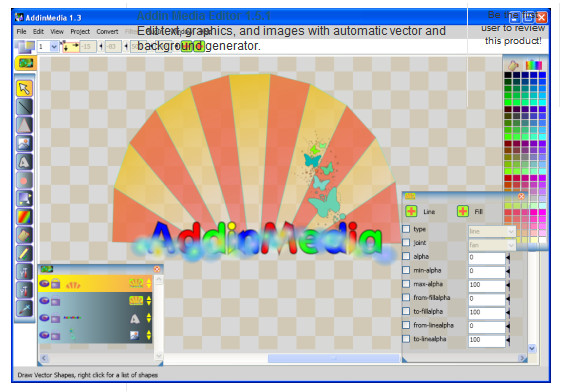
Task: Enable the type checkbox
Action: click(x=406, y=229)
